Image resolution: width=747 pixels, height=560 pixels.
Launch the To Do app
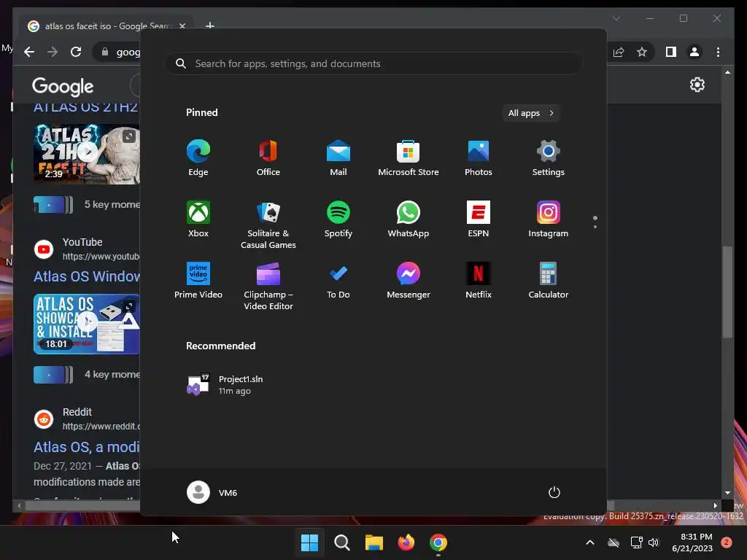point(338,281)
